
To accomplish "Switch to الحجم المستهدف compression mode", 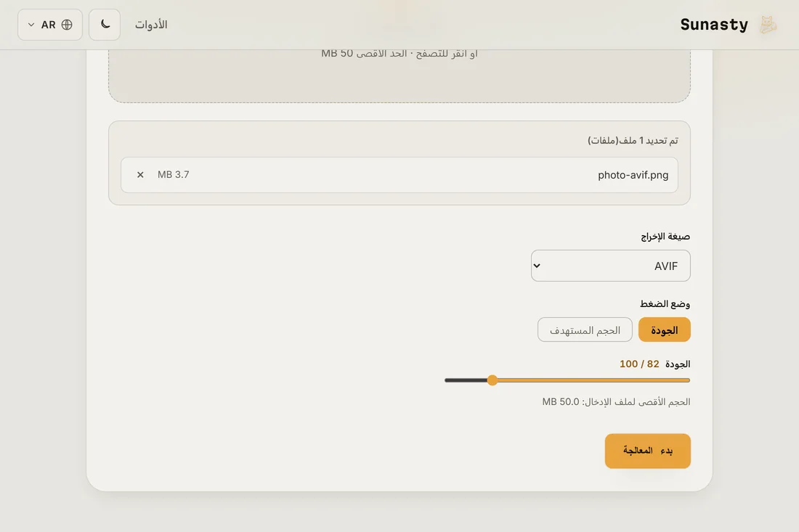I will (585, 330).
